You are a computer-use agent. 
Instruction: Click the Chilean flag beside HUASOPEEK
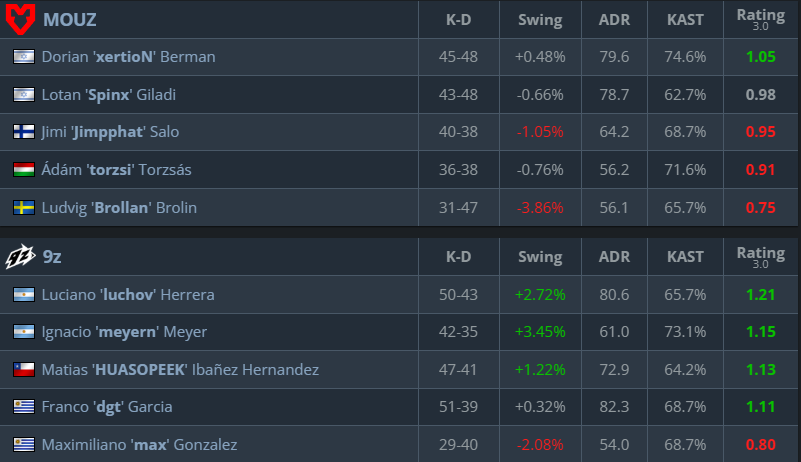click(23, 370)
